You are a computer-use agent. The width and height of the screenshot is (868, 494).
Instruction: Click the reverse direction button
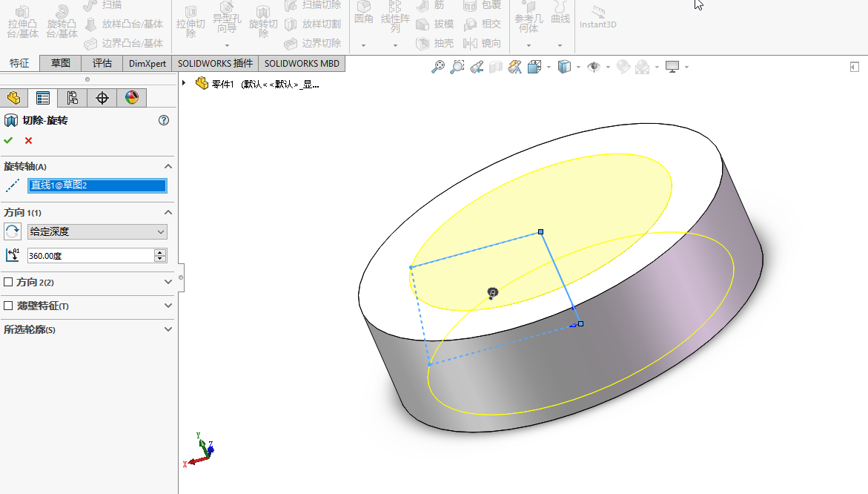click(13, 231)
